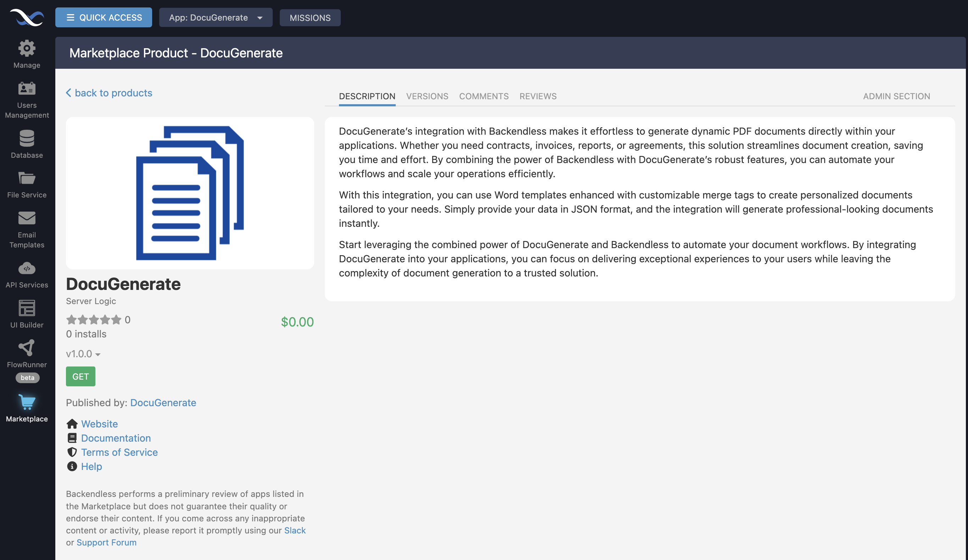Open API Services cloud icon

click(27, 268)
